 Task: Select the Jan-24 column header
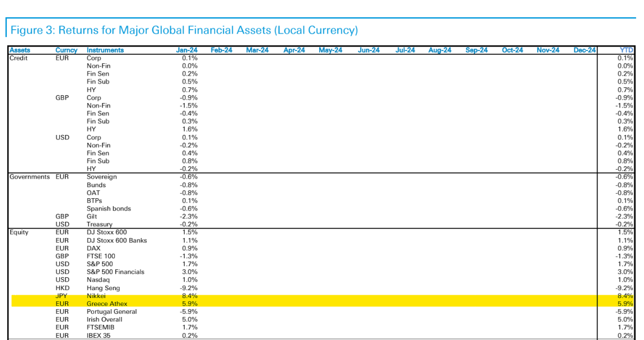(x=187, y=50)
